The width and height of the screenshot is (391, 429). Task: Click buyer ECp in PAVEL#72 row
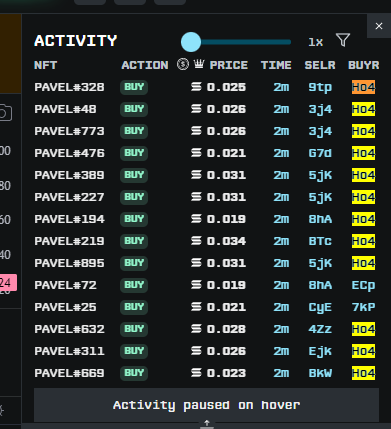[x=363, y=285]
